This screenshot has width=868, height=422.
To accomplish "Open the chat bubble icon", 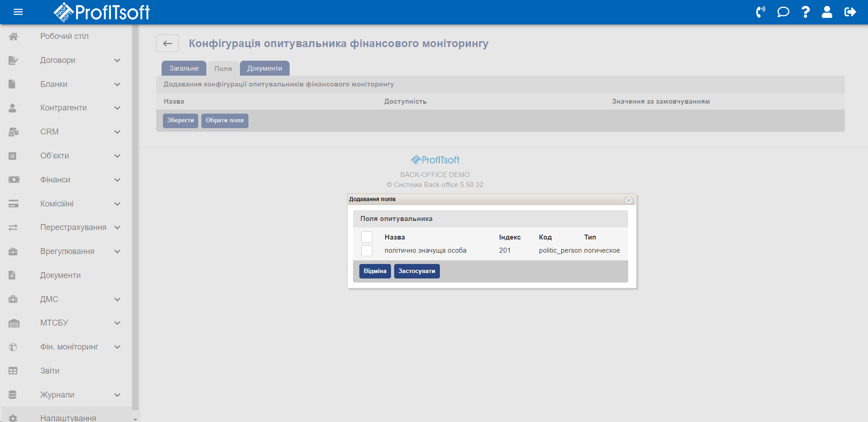I will point(783,12).
